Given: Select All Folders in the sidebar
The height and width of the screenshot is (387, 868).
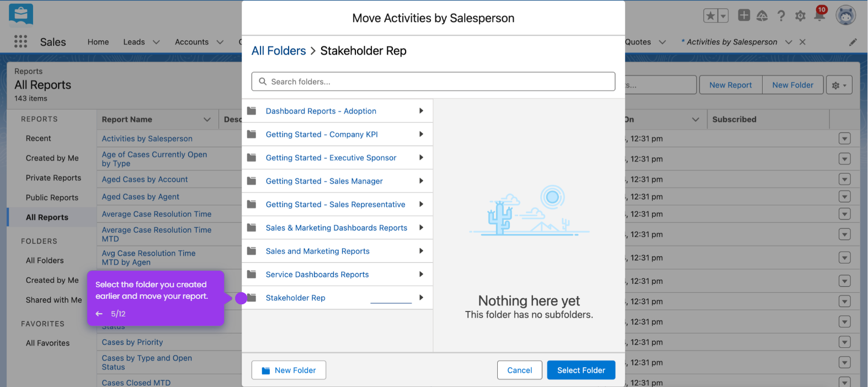Looking at the screenshot, I should pos(45,260).
